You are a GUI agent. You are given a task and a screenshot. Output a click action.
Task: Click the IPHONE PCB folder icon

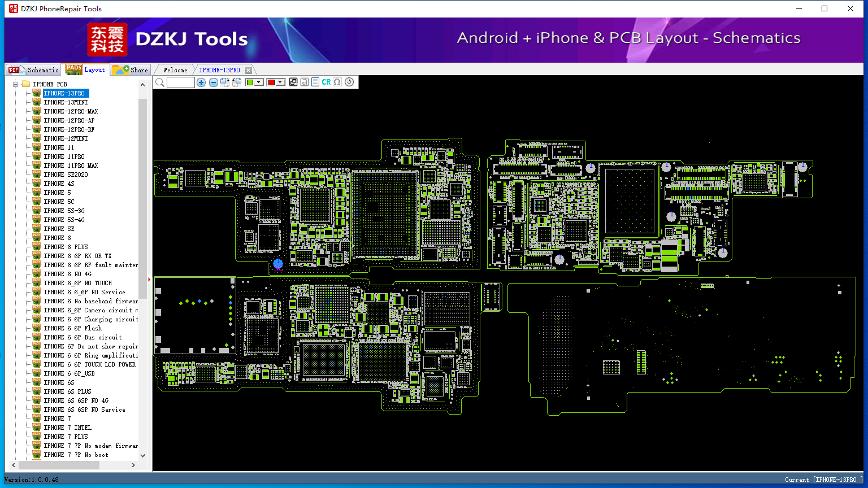tap(26, 84)
